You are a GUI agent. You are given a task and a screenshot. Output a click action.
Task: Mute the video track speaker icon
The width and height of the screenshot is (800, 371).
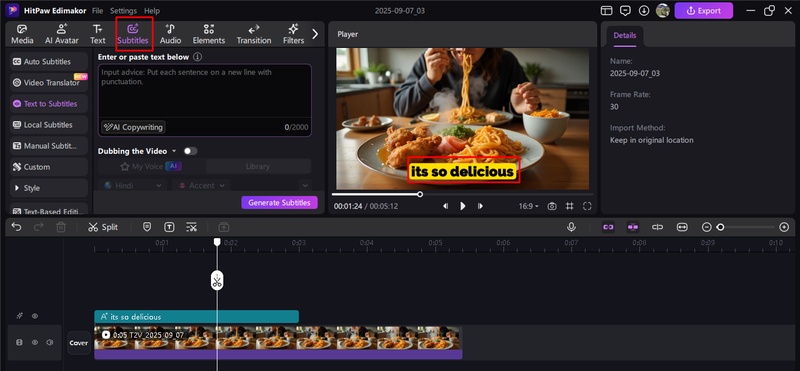[49, 342]
